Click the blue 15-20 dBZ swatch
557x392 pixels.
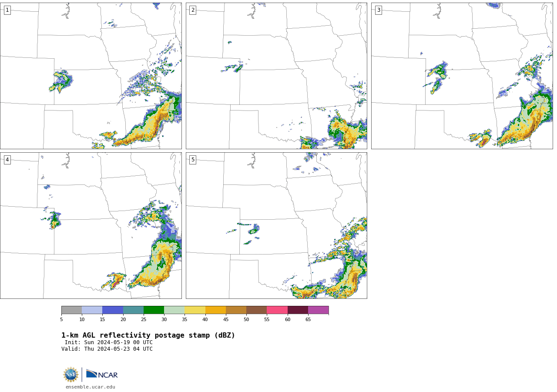(113, 310)
